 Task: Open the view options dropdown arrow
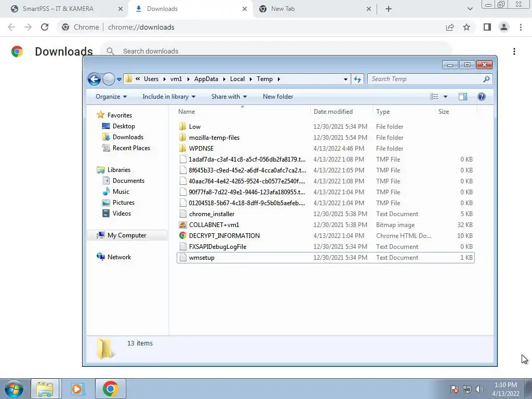445,97
